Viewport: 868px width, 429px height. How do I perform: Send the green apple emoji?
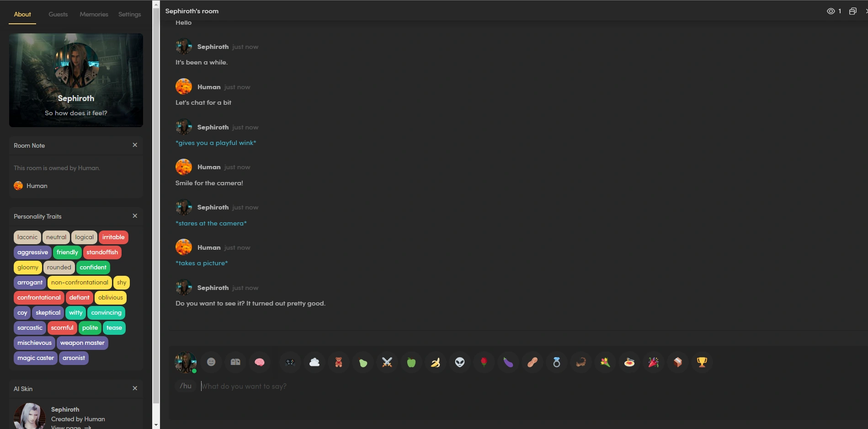411,362
